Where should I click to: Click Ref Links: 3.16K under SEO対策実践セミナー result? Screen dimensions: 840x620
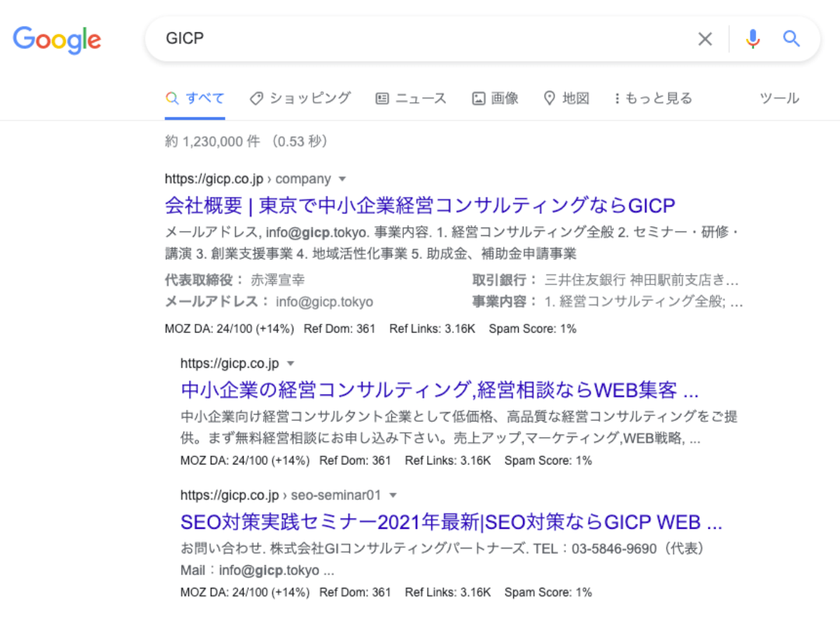pos(448,592)
